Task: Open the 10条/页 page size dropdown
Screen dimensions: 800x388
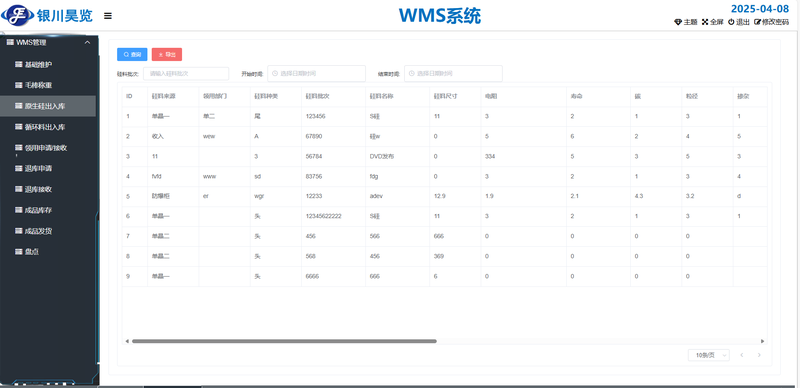Action: [709, 355]
